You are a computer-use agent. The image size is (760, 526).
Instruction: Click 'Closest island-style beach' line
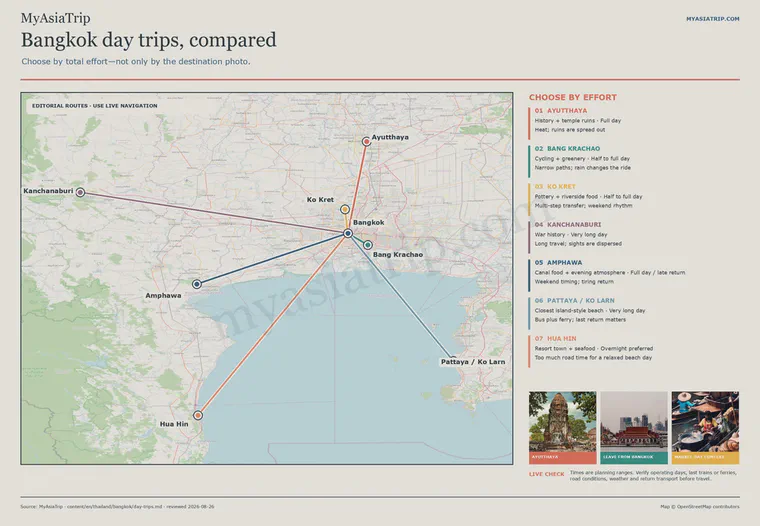[590, 310]
